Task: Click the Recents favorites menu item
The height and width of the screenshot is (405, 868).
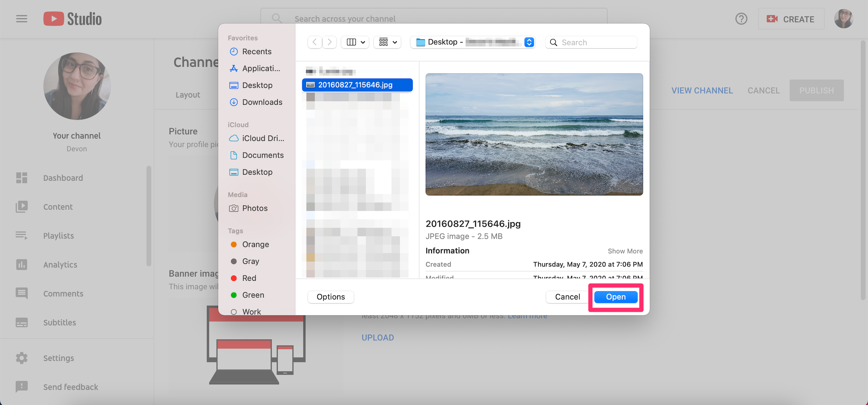Action: (x=257, y=50)
